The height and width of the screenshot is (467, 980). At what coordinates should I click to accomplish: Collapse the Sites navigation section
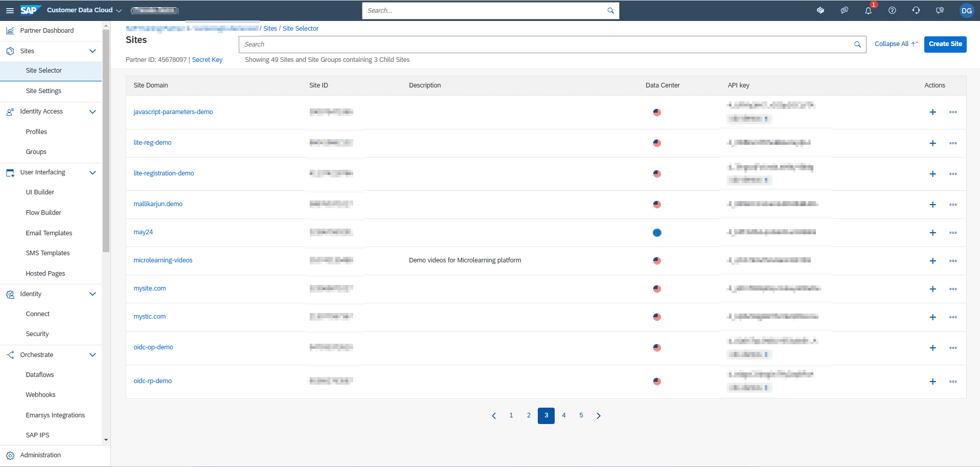93,51
